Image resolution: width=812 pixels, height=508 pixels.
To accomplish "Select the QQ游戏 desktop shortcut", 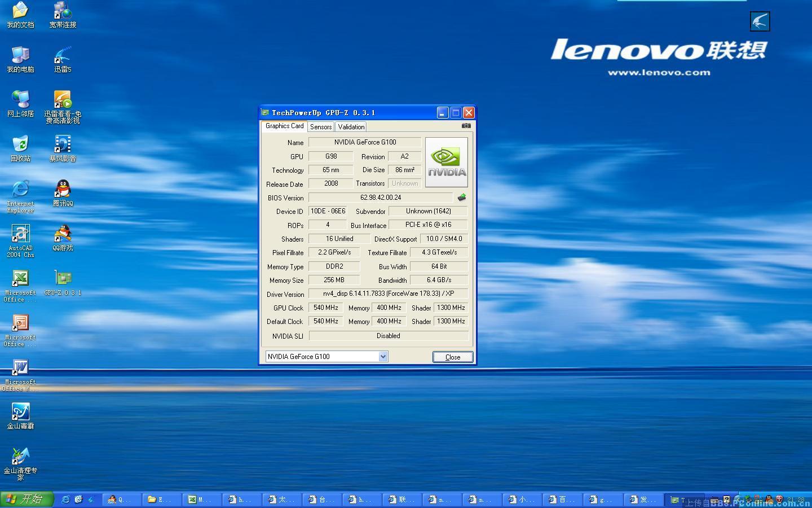I will point(63,238).
